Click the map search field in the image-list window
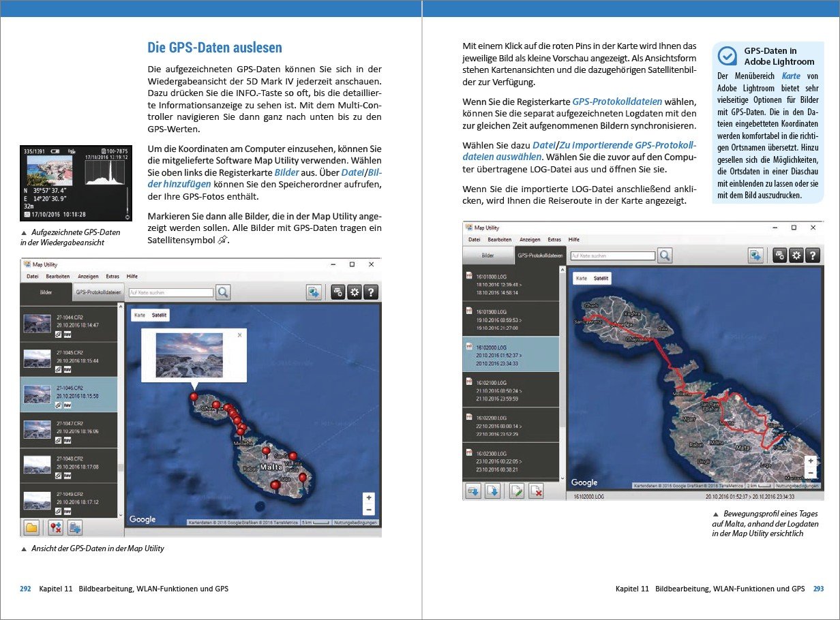The height and width of the screenshot is (620, 840). coord(170,292)
